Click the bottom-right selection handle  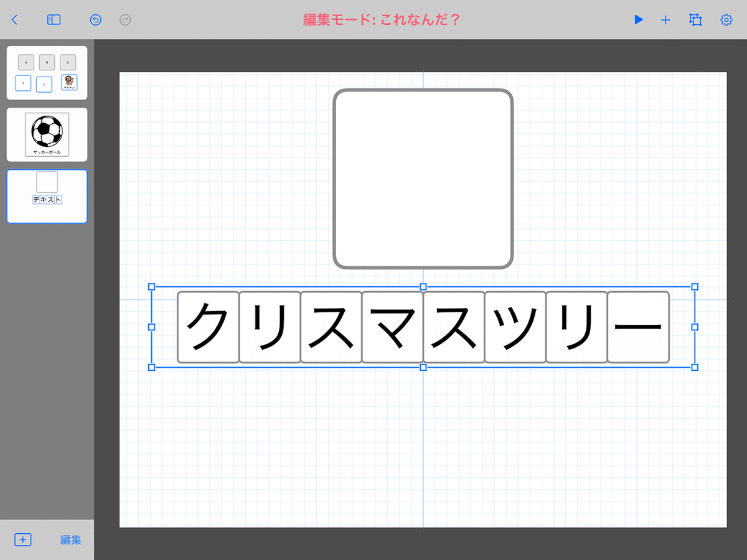(695, 368)
